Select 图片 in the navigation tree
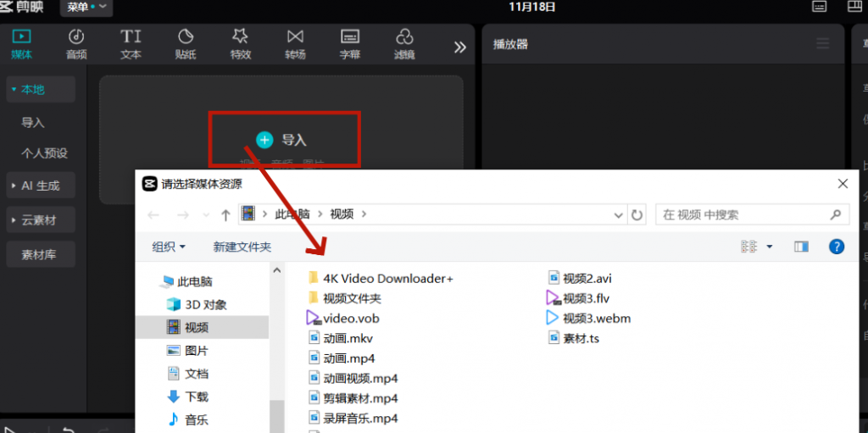This screenshot has height=433, width=868. point(196,350)
